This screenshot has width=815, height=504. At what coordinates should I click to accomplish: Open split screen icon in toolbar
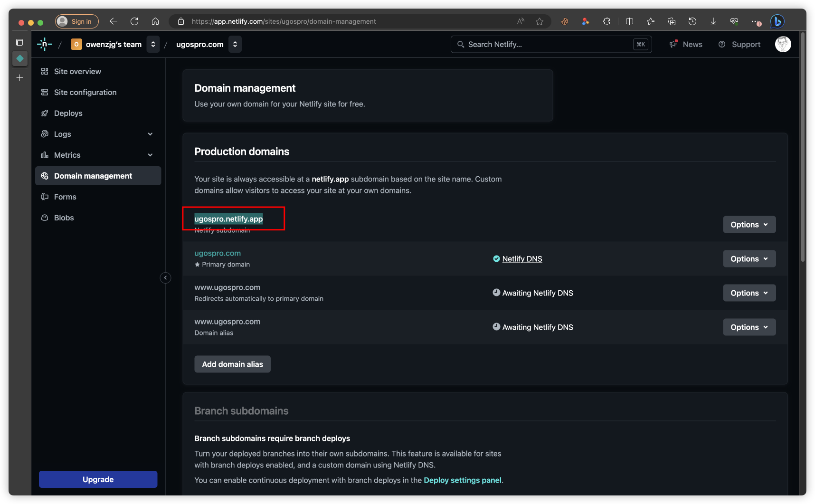point(629,21)
